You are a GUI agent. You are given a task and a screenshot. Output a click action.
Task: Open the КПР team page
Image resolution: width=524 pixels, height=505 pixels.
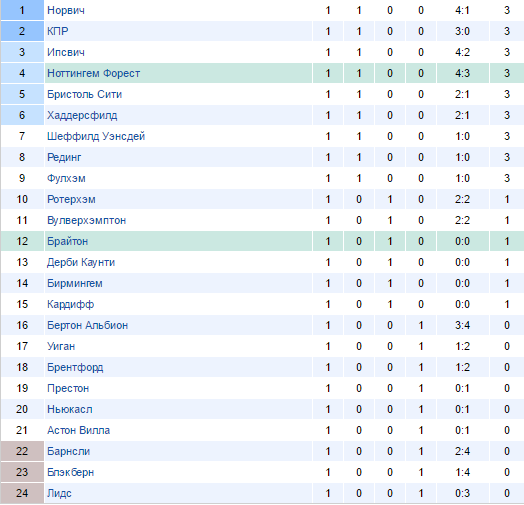coord(57,31)
